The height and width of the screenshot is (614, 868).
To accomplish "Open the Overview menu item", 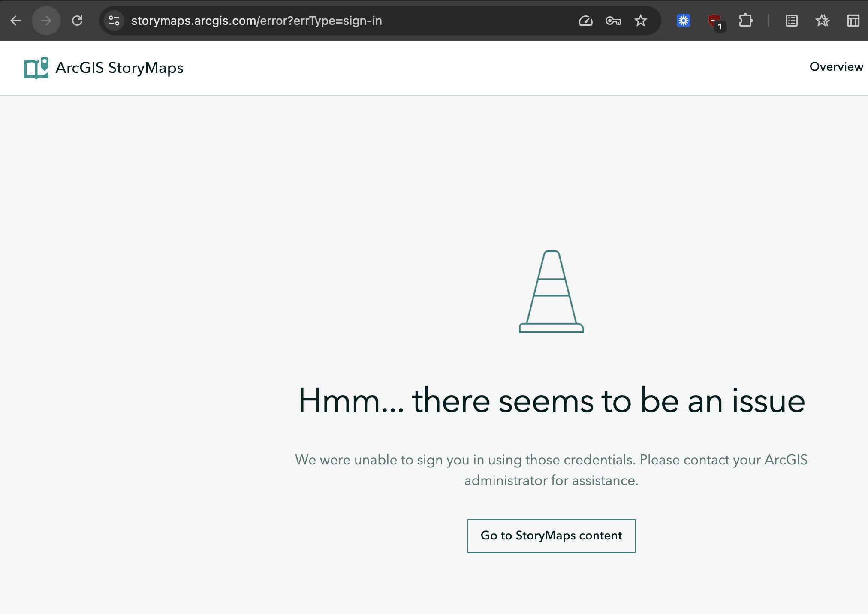I will 836,67.
